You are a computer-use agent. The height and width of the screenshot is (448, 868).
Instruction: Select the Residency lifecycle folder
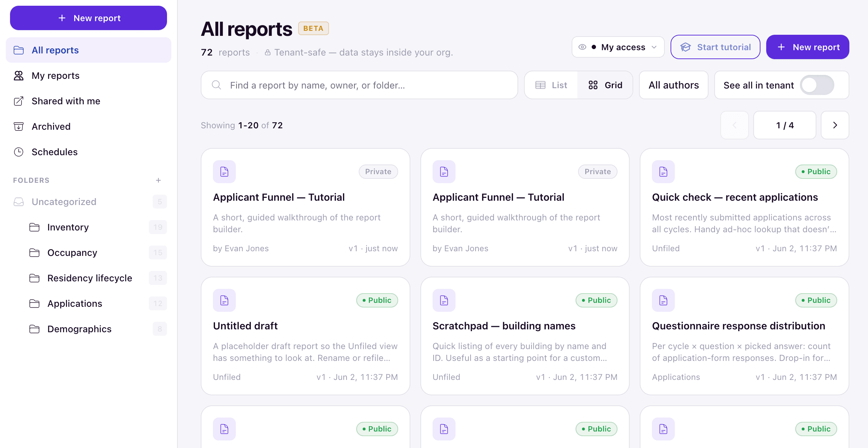(x=96, y=278)
